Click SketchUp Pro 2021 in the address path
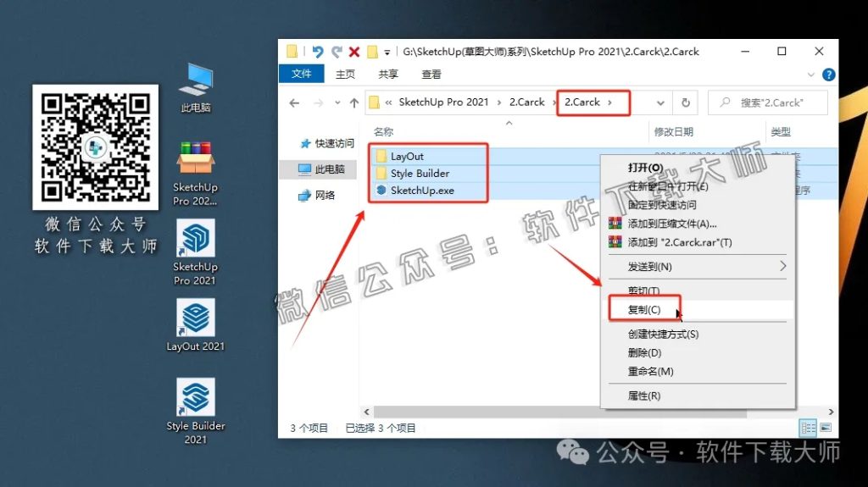Image resolution: width=868 pixels, height=487 pixels. coord(443,102)
